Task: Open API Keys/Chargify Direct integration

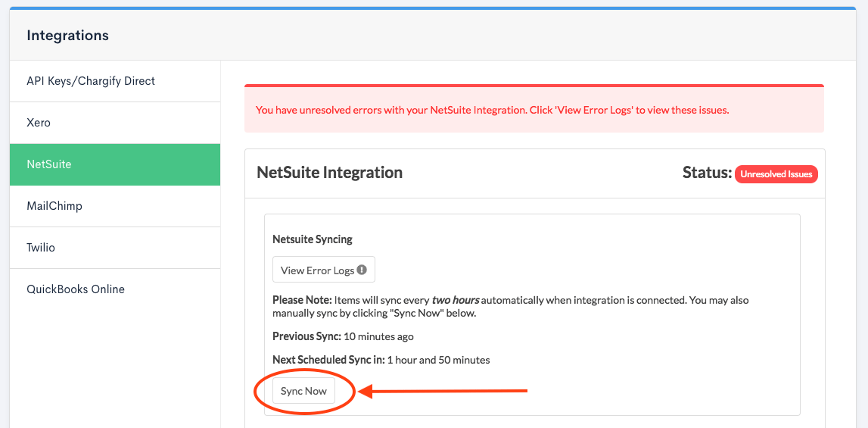Action: coord(115,81)
